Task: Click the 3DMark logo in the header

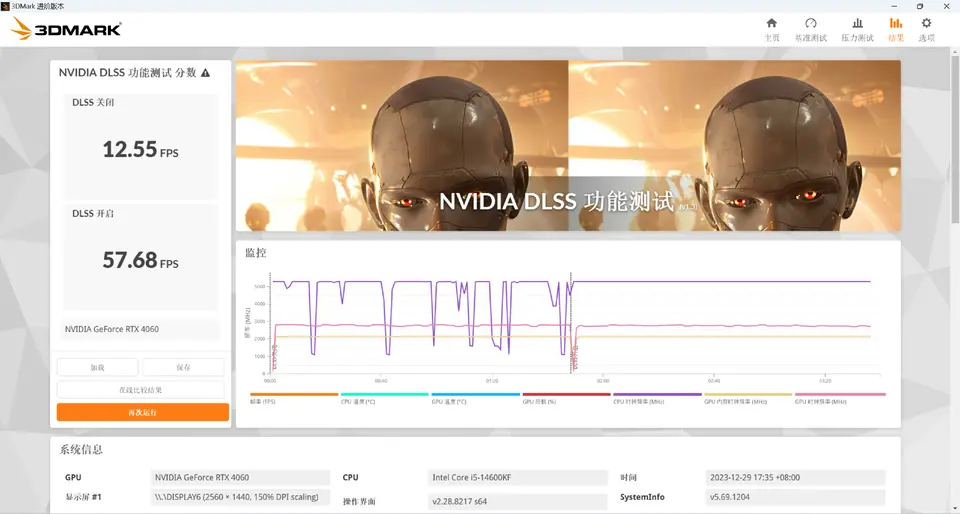Action: click(66, 29)
